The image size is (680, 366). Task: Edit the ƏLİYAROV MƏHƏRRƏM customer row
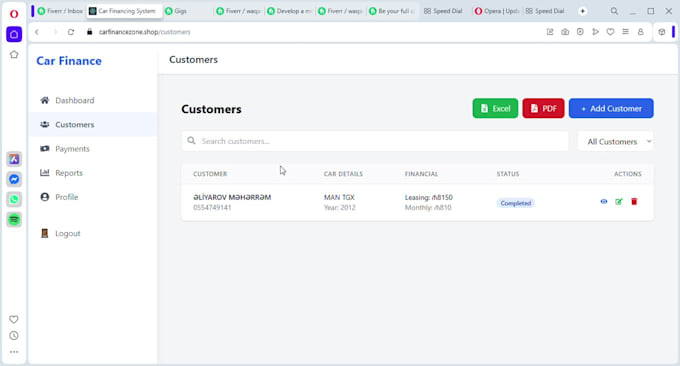619,202
